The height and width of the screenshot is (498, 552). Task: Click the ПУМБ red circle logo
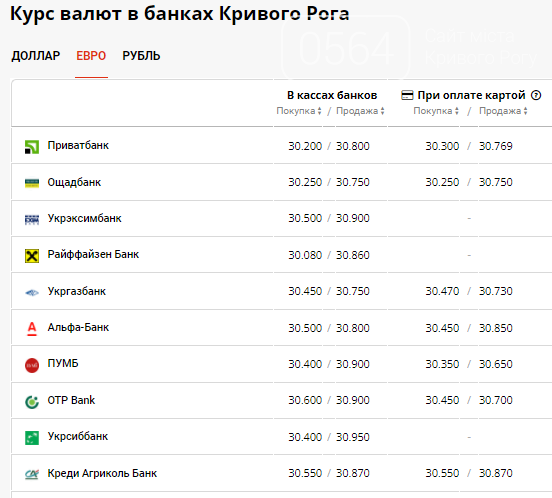tap(32, 365)
